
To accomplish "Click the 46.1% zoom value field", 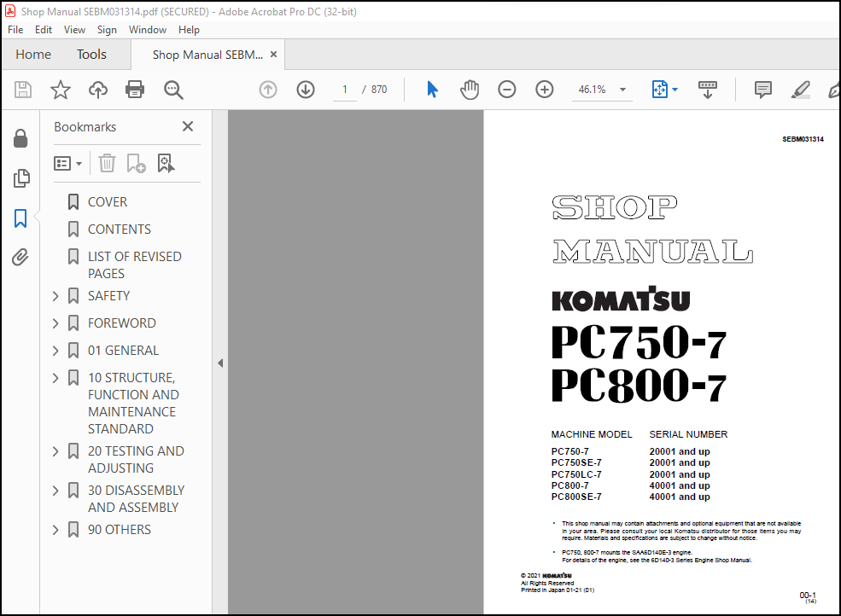I will tap(593, 90).
